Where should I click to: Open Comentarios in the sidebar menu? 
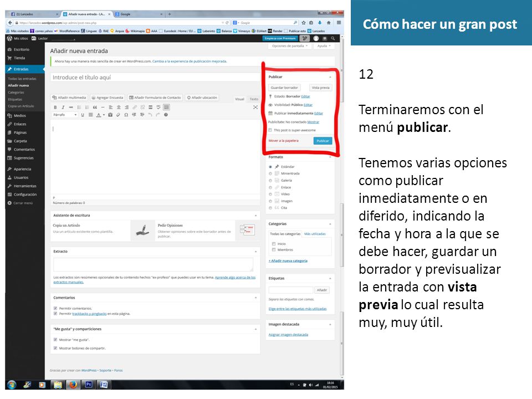[24, 149]
